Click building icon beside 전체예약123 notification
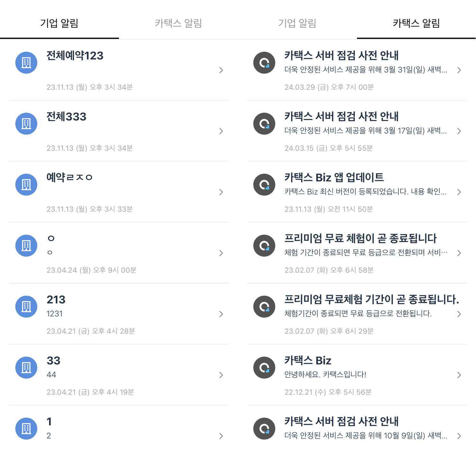Image resolution: width=476 pixels, height=455 pixels. (26, 63)
